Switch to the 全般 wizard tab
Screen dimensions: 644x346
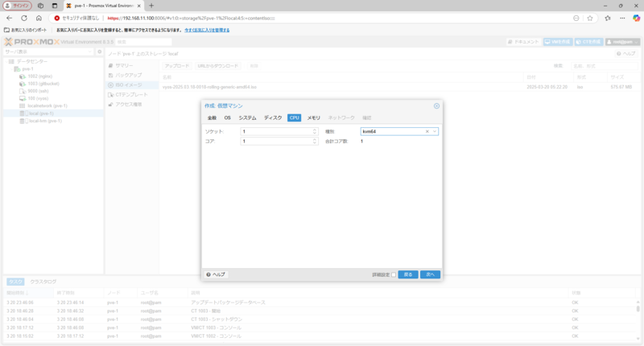pos(212,117)
